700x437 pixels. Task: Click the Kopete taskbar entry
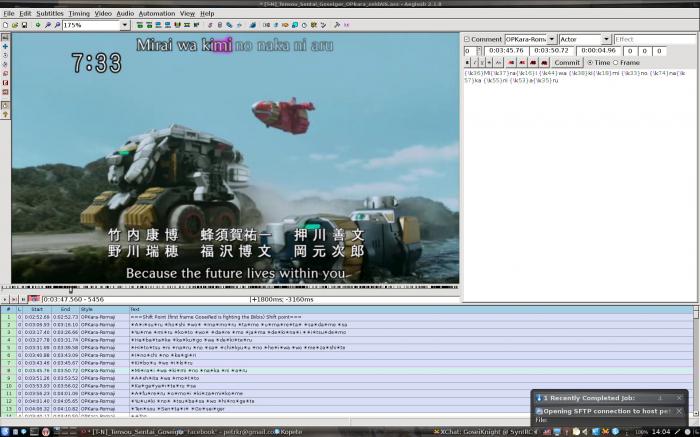tap(288, 432)
